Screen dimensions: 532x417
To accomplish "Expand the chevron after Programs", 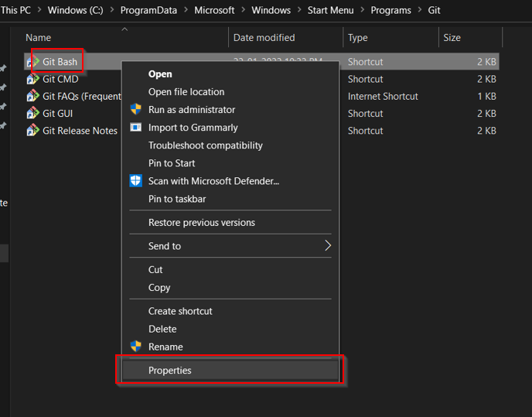I will (419, 10).
